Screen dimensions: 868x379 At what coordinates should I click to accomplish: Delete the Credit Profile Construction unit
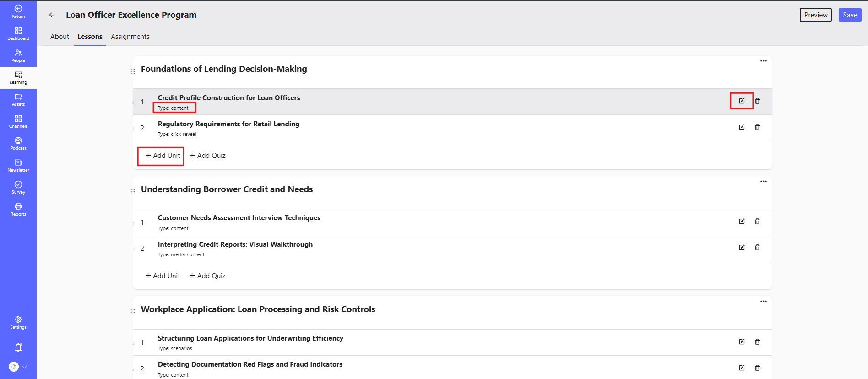[757, 101]
